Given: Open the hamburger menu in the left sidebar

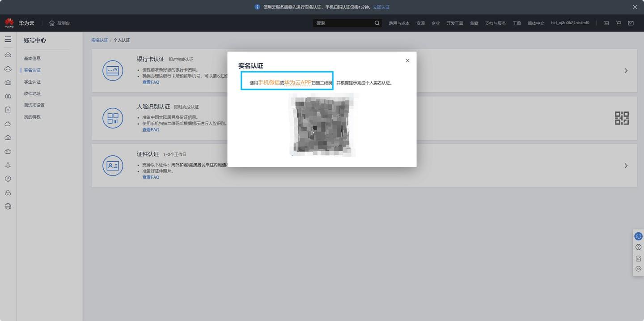Looking at the screenshot, I should (x=8, y=39).
